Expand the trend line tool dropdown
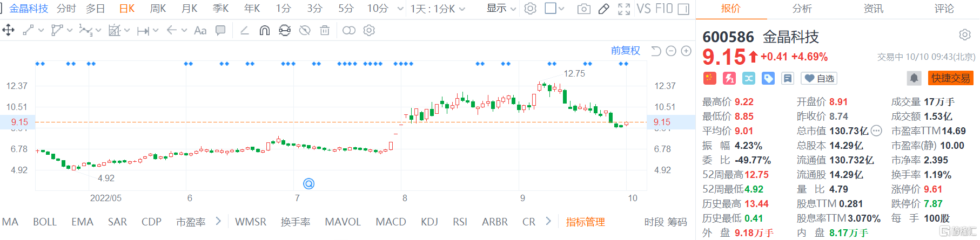The image size is (980, 240). coord(41,30)
